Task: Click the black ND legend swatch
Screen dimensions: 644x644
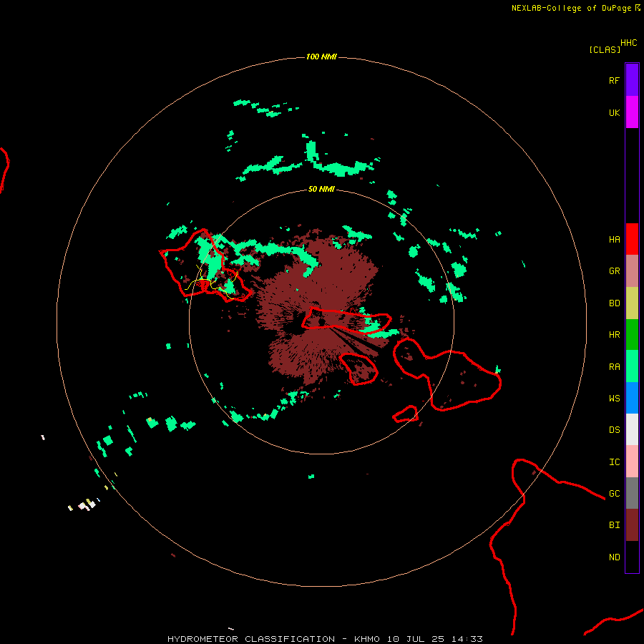Action: [x=632, y=557]
